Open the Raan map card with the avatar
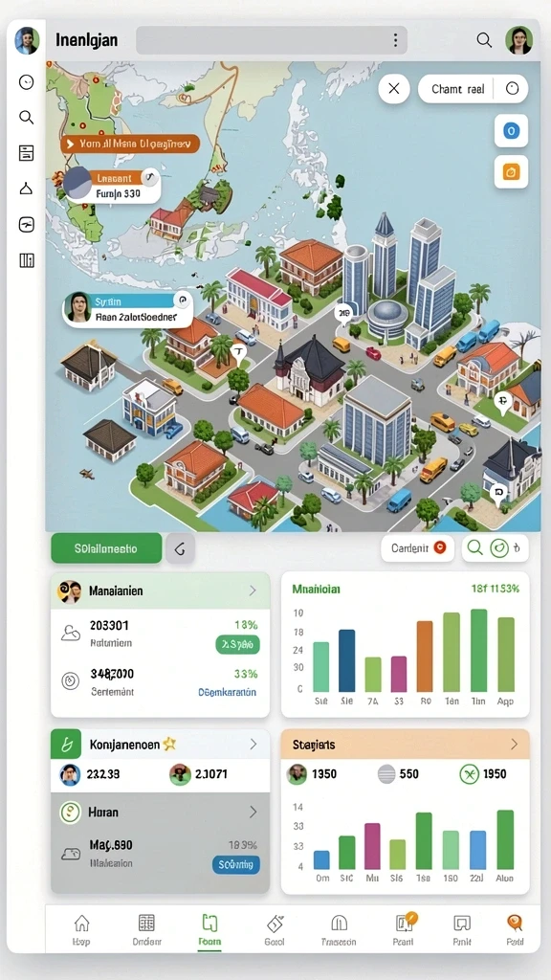This screenshot has height=980, width=551. 128,309
